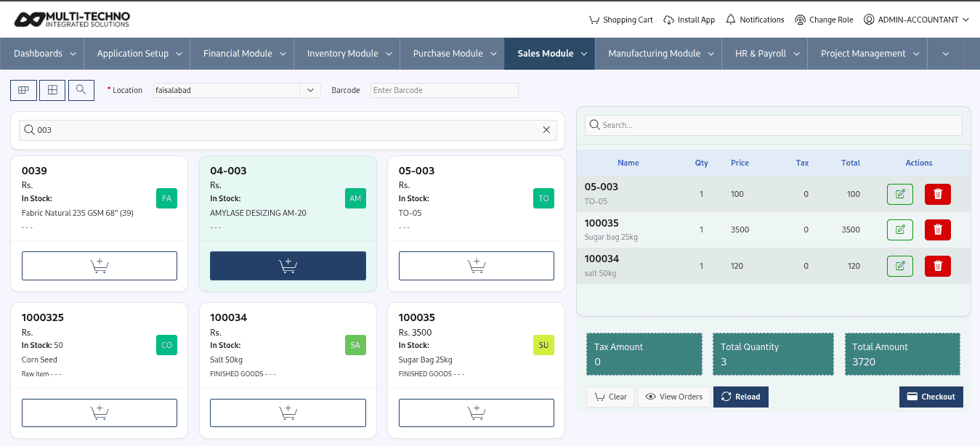This screenshot has height=446, width=980.
Task: Switch to the four-tile grid view icon
Action: [x=52, y=90]
